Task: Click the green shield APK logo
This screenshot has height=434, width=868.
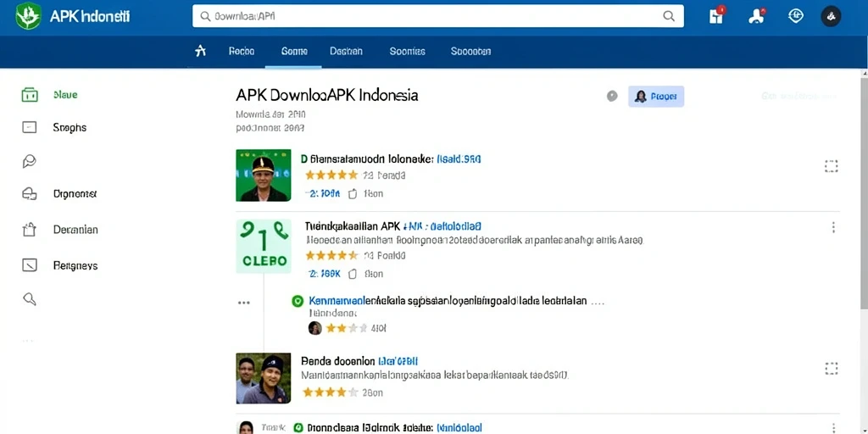Action: click(x=29, y=16)
